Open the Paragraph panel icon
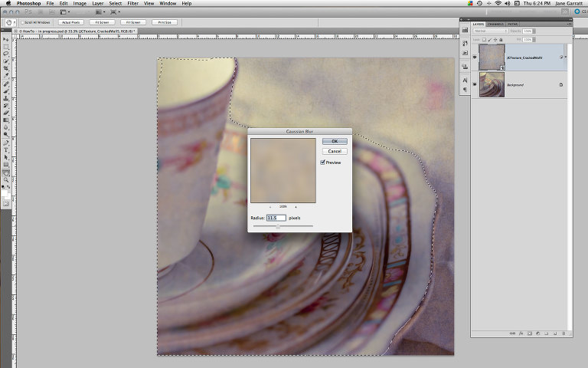 click(465, 90)
